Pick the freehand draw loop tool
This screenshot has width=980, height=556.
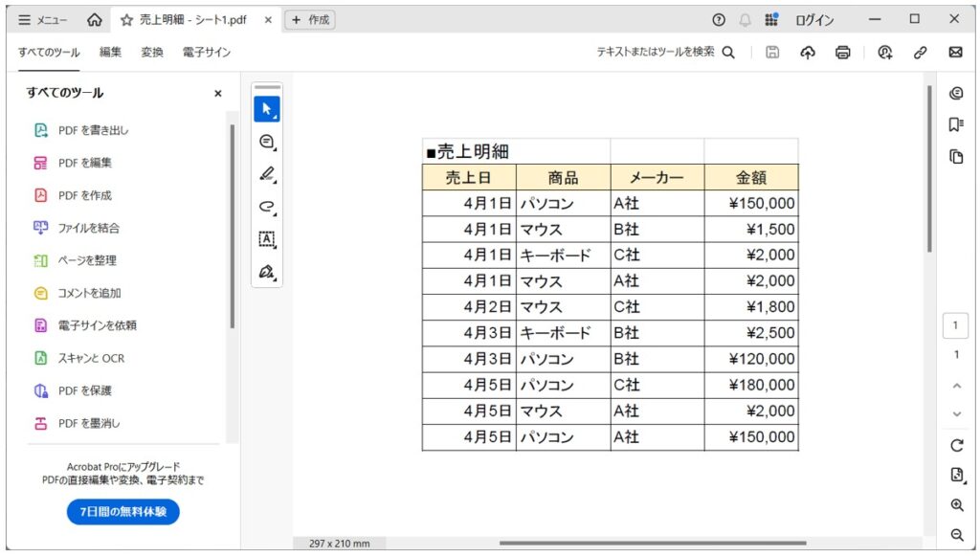tap(266, 207)
